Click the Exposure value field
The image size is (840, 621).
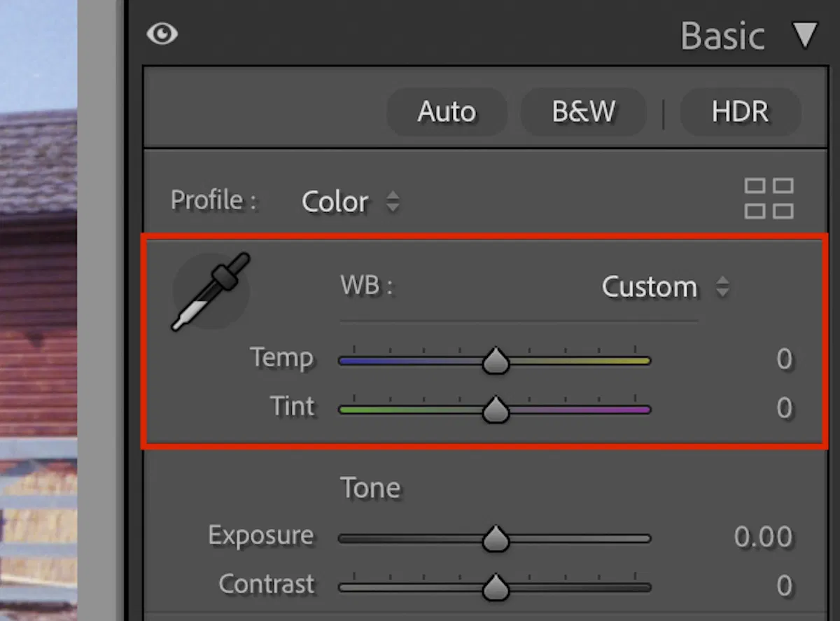click(x=763, y=538)
